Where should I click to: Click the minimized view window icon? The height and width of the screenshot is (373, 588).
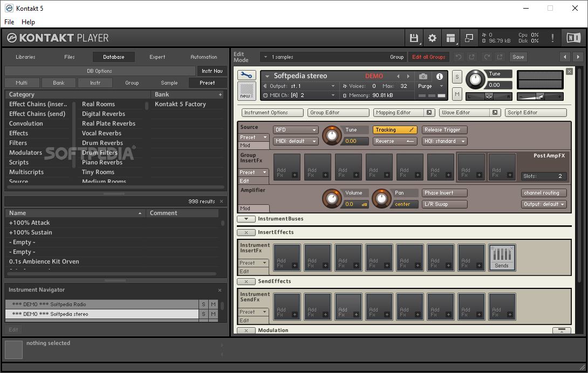click(469, 38)
